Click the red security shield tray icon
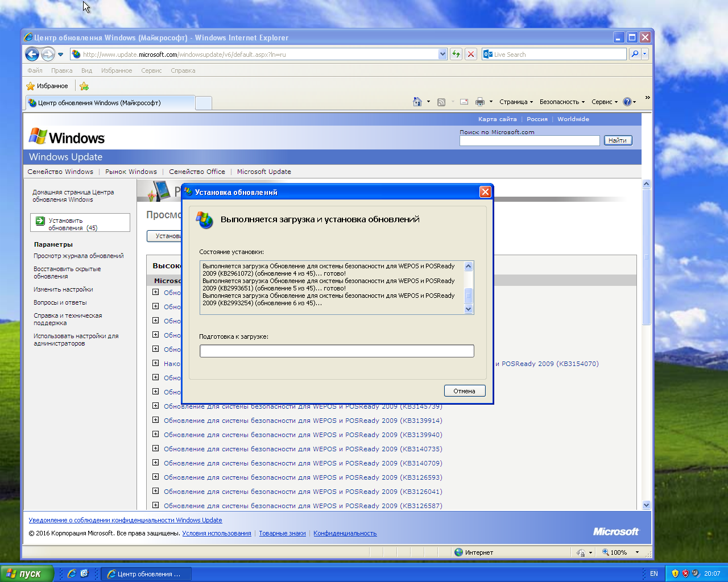Viewport: 728px width, 582px height. 685,574
